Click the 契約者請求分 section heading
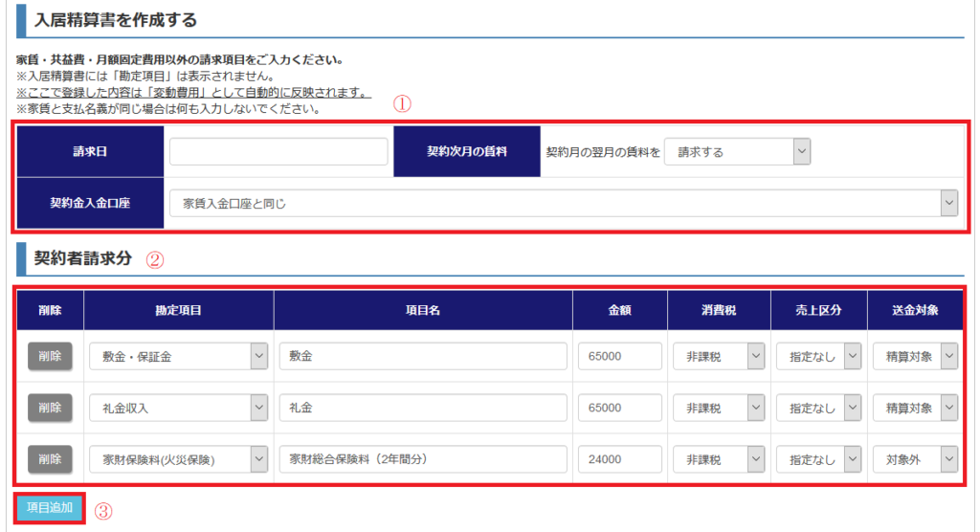This screenshot has width=980, height=532. tap(83, 258)
